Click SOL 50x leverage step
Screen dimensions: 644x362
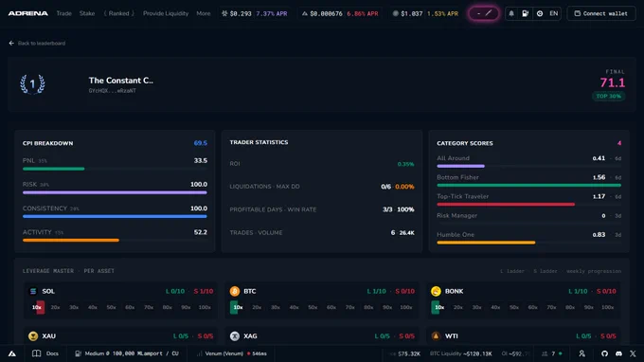(x=111, y=307)
